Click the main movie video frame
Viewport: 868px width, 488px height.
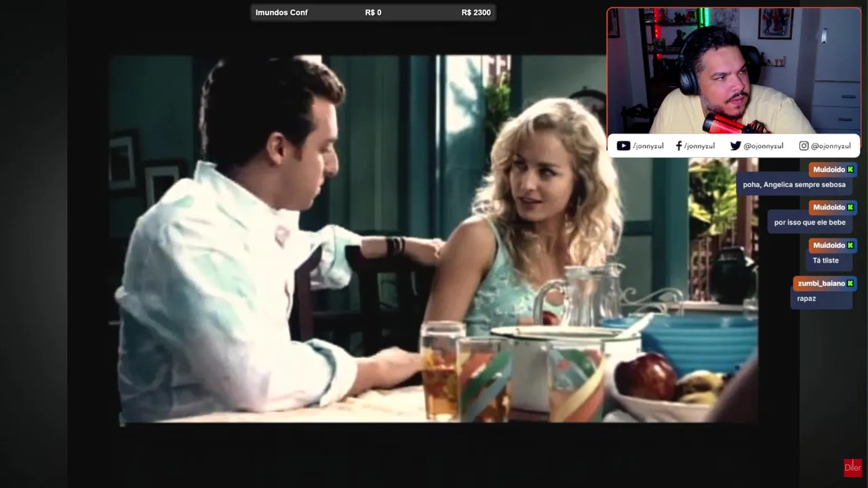click(x=434, y=239)
